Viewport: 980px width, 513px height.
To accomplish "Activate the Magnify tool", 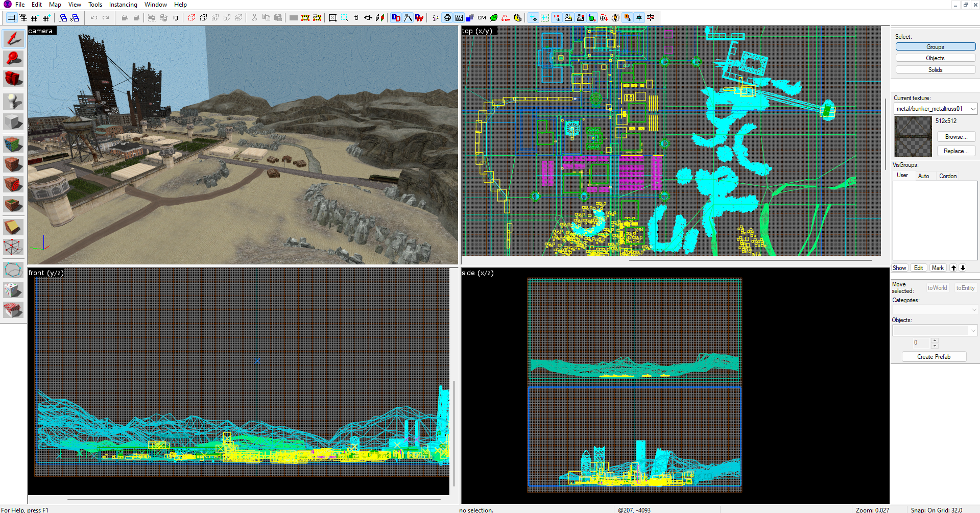I will [x=13, y=58].
